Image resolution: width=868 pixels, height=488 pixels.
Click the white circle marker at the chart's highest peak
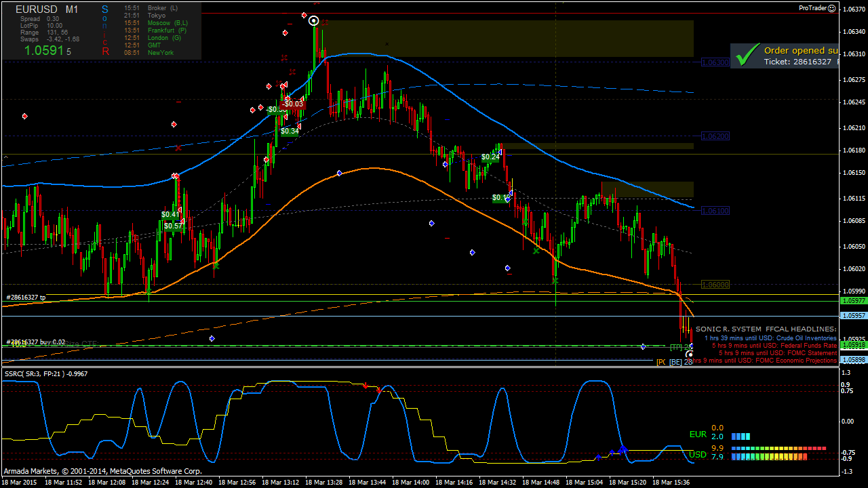(314, 21)
